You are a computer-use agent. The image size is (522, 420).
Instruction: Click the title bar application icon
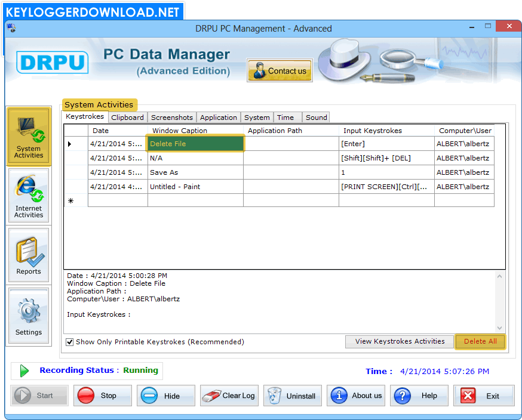[11, 28]
